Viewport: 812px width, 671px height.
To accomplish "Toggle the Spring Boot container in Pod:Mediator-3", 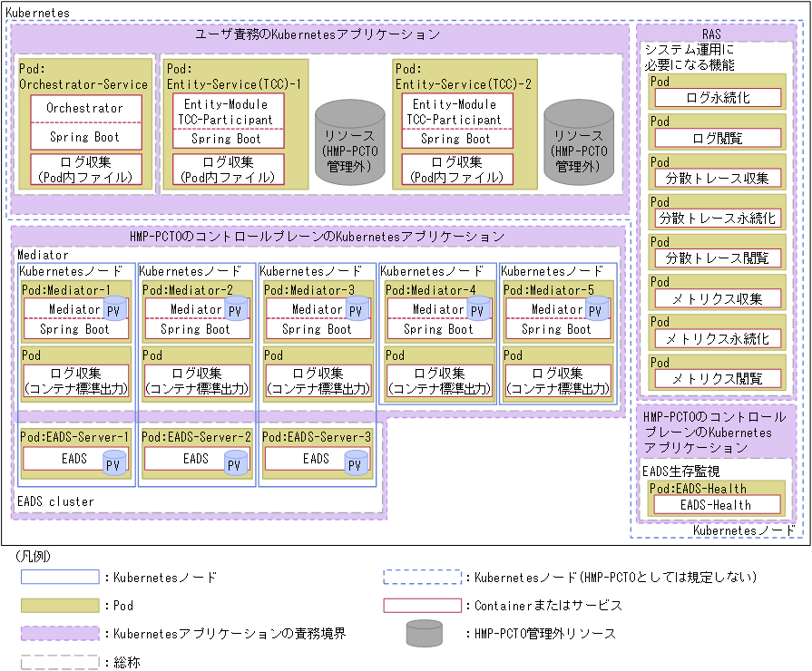I will [318, 330].
